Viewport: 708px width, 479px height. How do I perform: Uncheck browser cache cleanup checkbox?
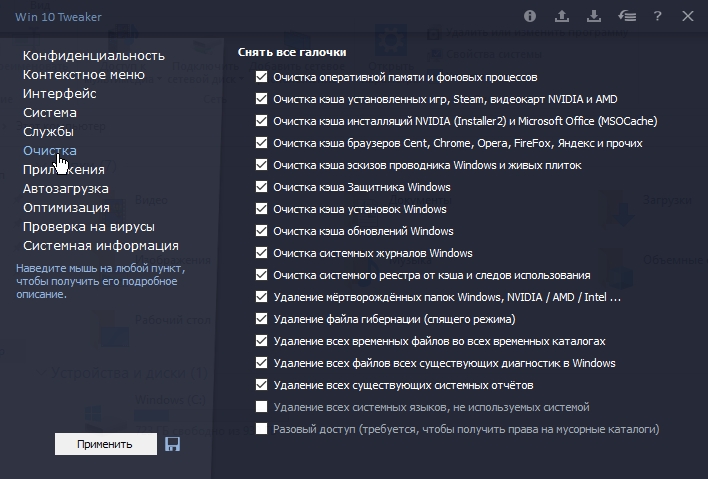click(261, 143)
